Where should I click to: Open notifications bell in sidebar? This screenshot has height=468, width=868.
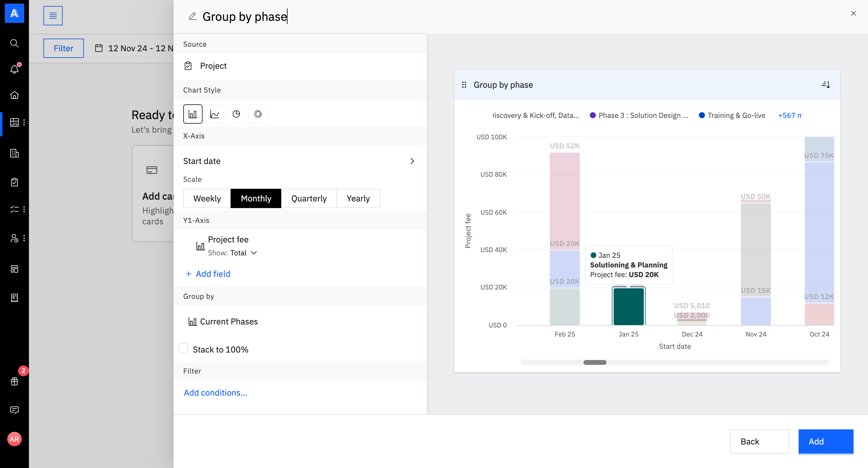pos(14,69)
